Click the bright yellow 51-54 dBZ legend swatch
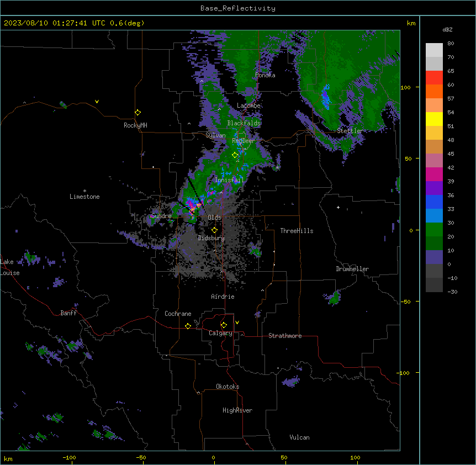Viewport: 476px width, 465px height. coord(434,119)
